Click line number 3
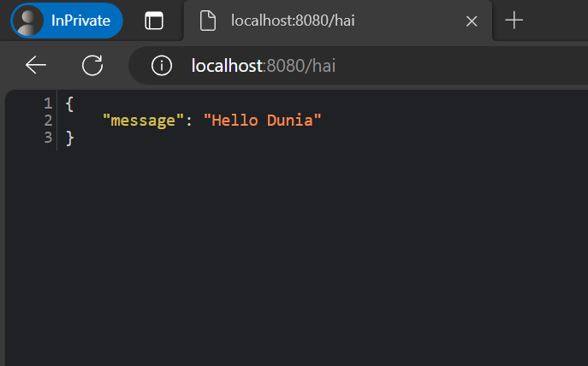588x366 pixels. pyautogui.click(x=48, y=138)
